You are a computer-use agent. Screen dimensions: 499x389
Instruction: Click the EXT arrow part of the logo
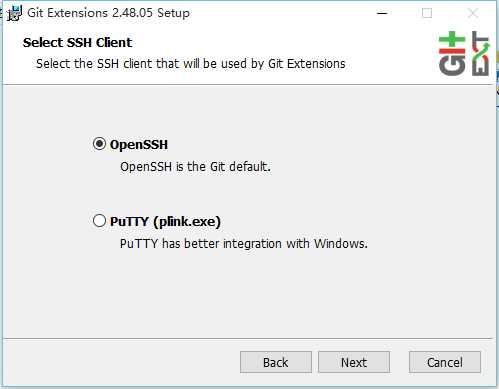point(481,54)
